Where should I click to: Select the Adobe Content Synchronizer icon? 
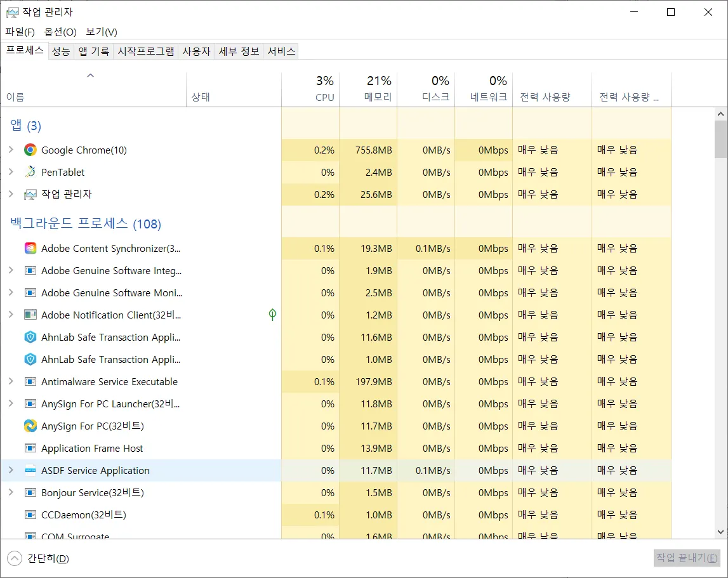tap(30, 248)
